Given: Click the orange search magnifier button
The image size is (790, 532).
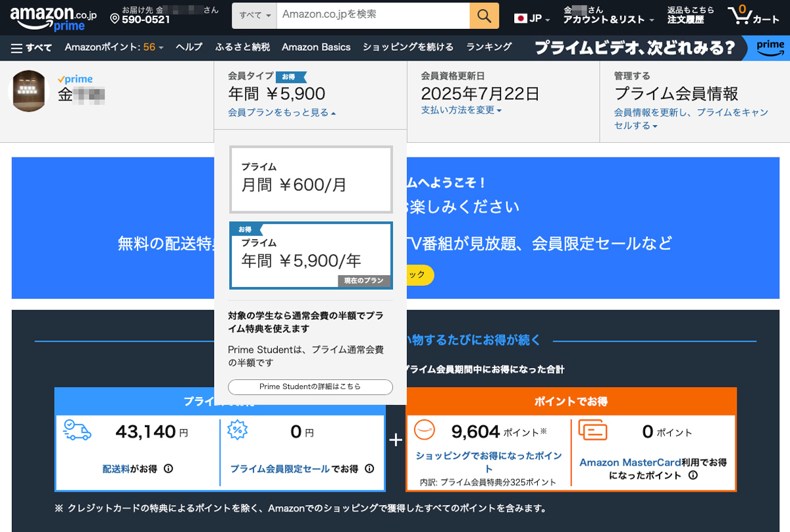Looking at the screenshot, I should [x=484, y=16].
